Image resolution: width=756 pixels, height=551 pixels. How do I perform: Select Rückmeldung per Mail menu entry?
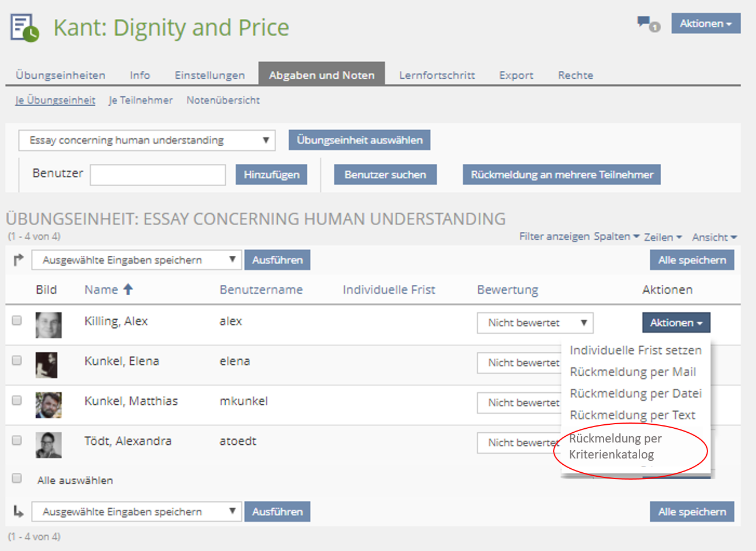coord(633,372)
